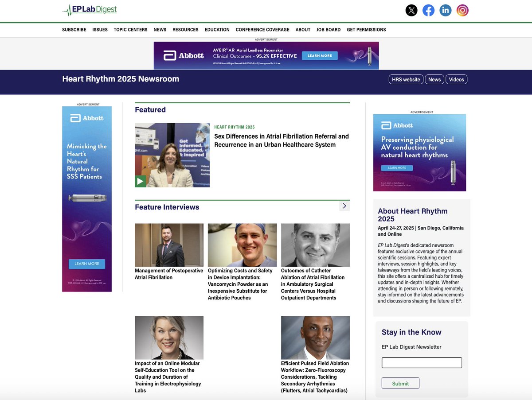Click the surgeon photo in blue scrub cap

(x=242, y=245)
